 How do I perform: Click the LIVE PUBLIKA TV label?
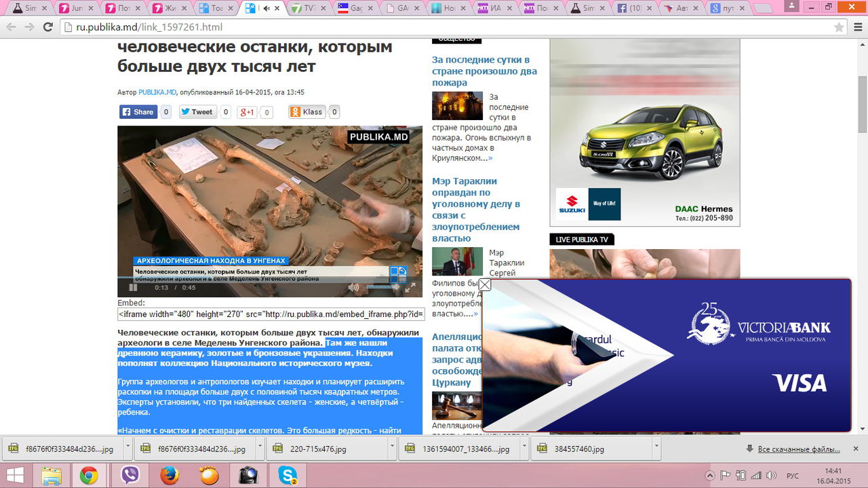pos(582,240)
